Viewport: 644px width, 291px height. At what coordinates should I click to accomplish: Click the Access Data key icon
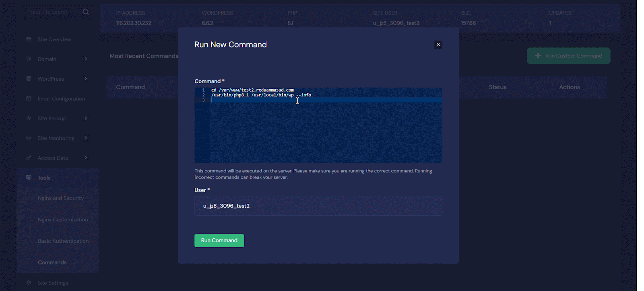[29, 158]
